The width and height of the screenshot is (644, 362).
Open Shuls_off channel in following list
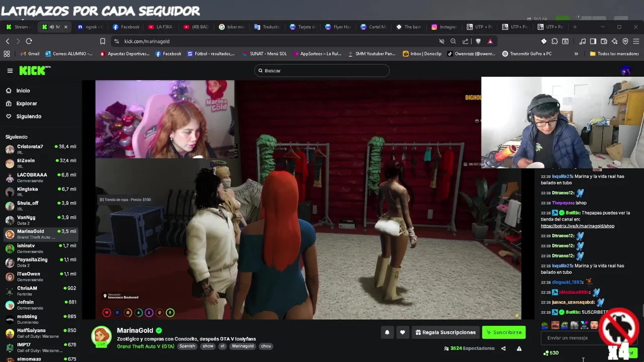(x=40, y=206)
